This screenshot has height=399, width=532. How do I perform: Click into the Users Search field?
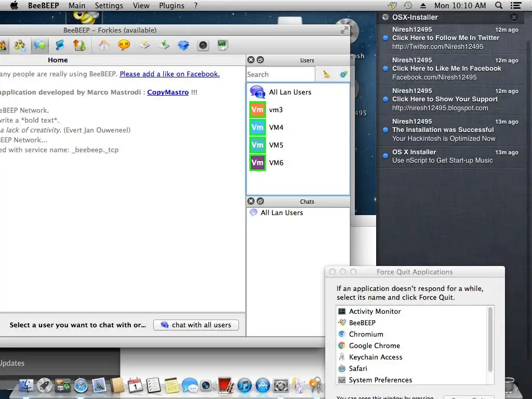pos(281,74)
